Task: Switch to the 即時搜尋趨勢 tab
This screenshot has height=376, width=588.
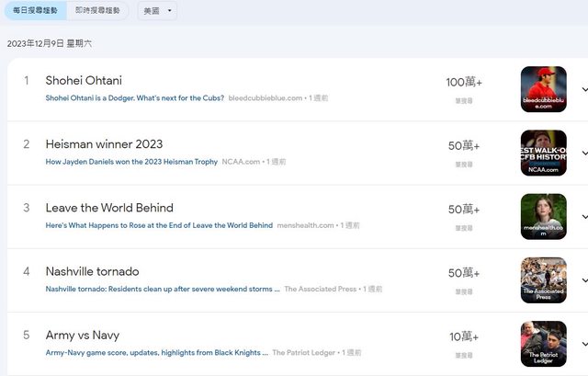Action: pos(96,11)
